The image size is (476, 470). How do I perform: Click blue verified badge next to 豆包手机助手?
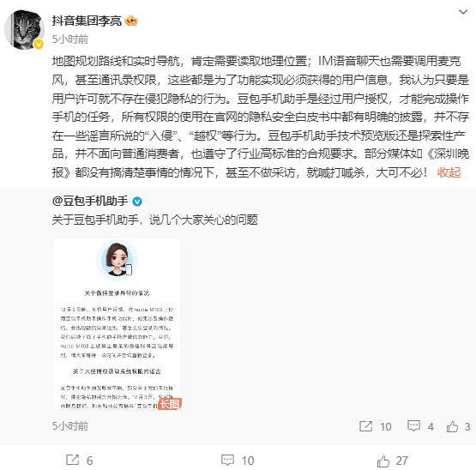point(137,202)
